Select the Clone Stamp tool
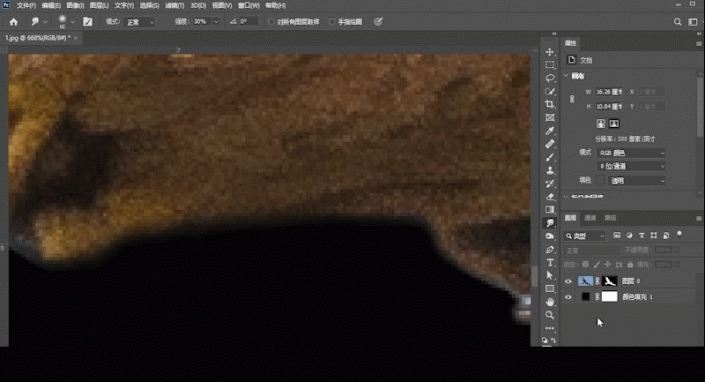Screen dimensions: 705x382 (x=549, y=171)
